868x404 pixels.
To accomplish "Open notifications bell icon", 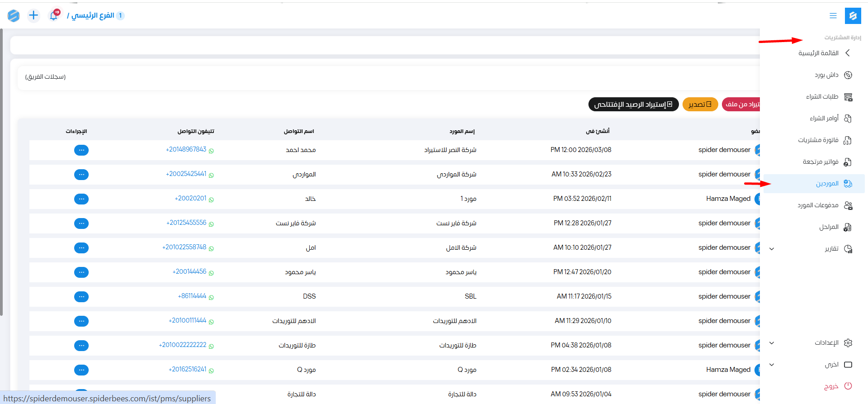I will click(x=54, y=15).
